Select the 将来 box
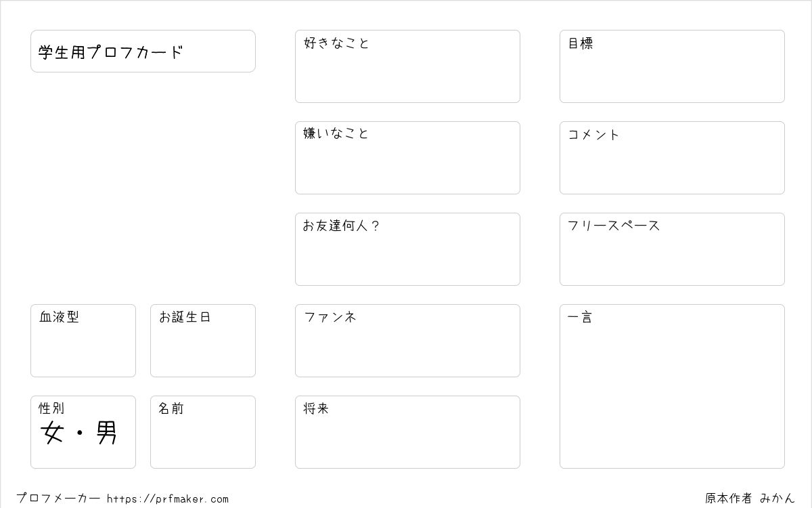Viewport: 812px width, 508px height. tap(407, 432)
